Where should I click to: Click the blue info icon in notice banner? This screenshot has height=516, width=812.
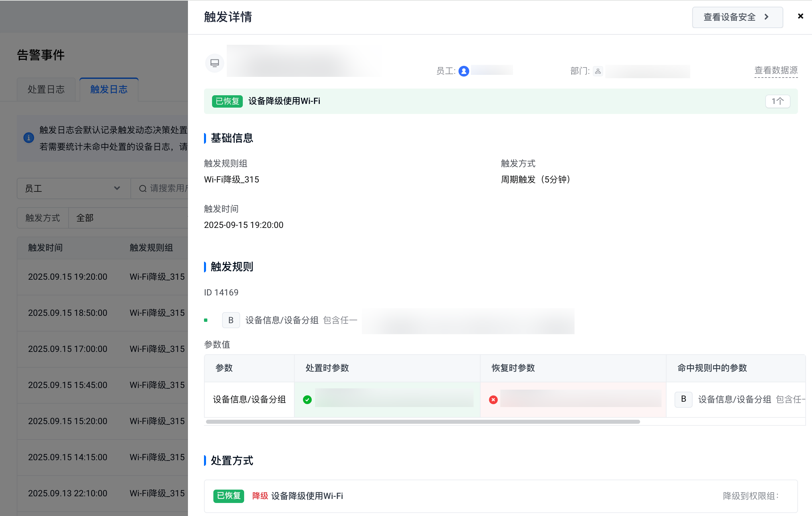[29, 137]
